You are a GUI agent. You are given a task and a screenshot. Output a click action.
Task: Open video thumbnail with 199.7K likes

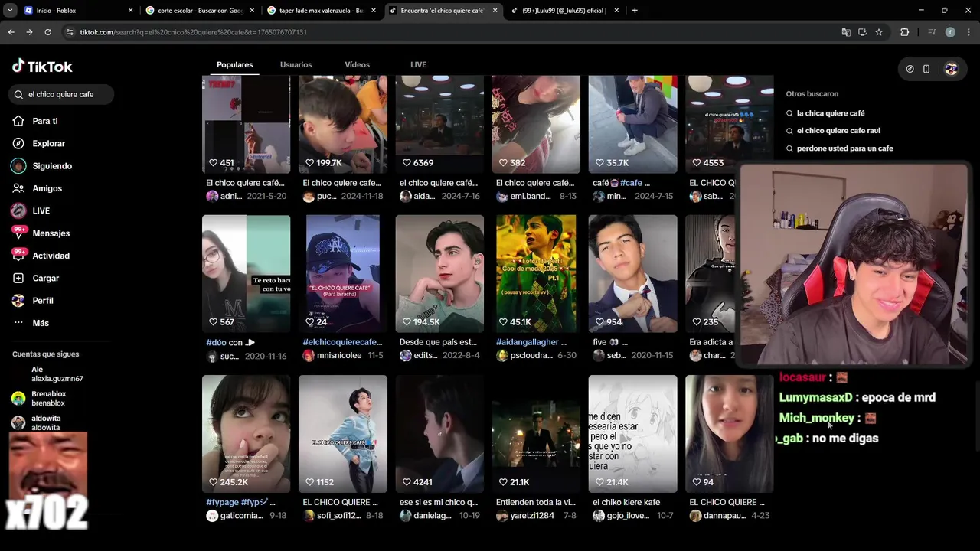tap(343, 124)
